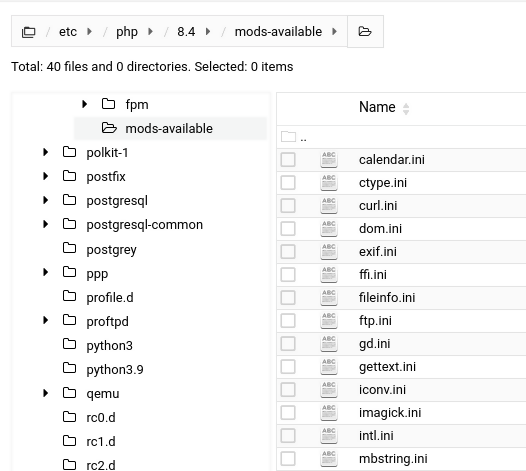This screenshot has height=471, width=526.
Task: Tick the mbstring.ini checkbox
Action: (x=288, y=459)
